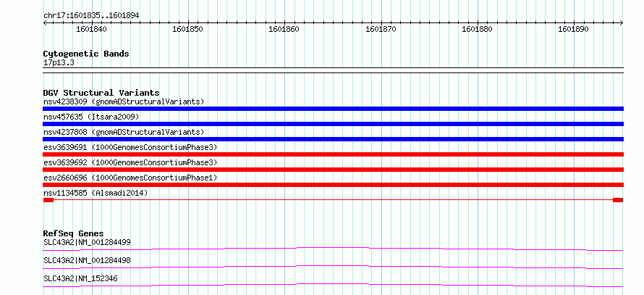This screenshot has height=295, width=644.
Task: Click the magenta line of NM_001284498
Action: [x=333, y=267]
